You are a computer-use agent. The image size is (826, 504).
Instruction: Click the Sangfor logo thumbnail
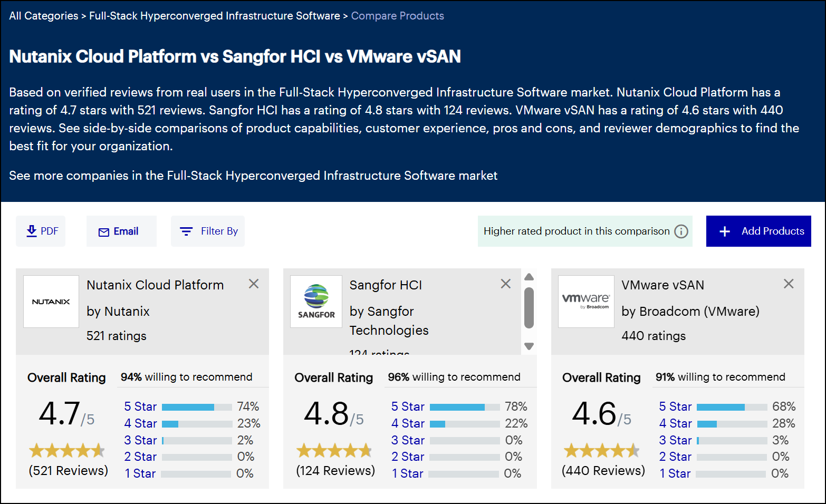tap(316, 302)
